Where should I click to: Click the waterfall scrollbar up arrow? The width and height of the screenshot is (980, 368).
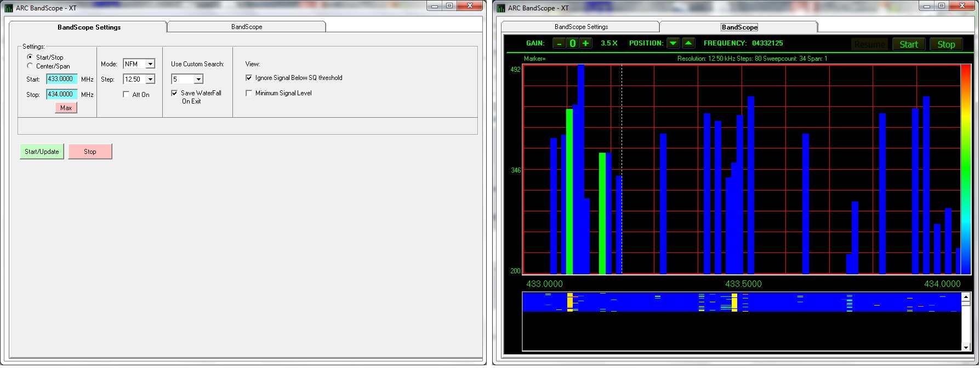[x=966, y=297]
